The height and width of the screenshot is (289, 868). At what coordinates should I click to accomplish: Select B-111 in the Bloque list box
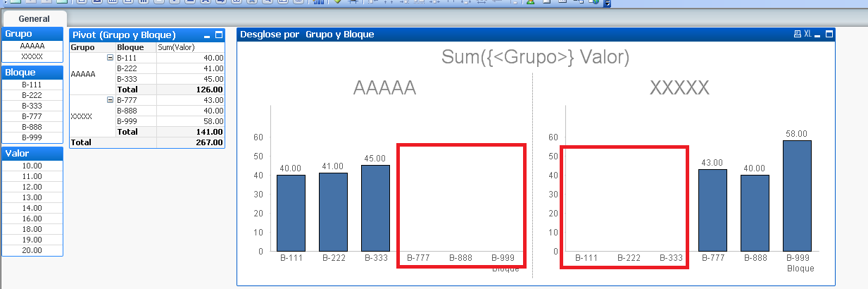(32, 84)
